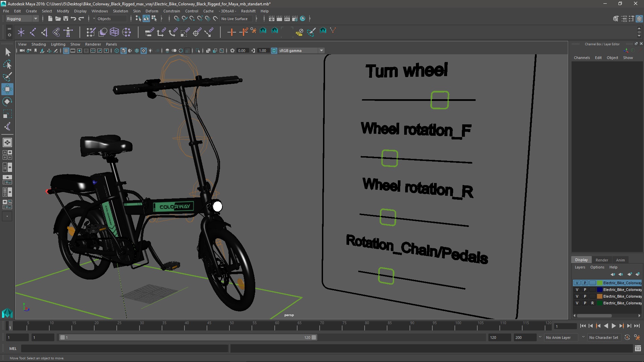Click the MEL command input field
Viewport: 644px width, 362px height.
click(124, 349)
